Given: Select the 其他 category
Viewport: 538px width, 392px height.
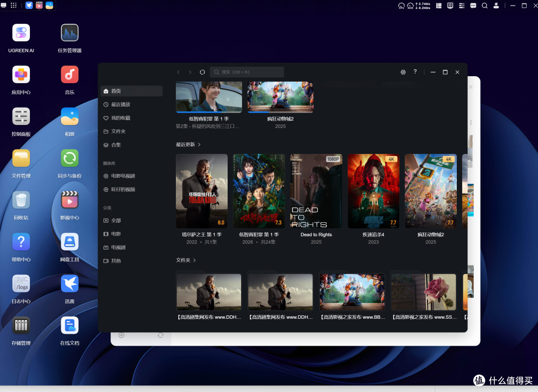Looking at the screenshot, I should click(132, 261).
